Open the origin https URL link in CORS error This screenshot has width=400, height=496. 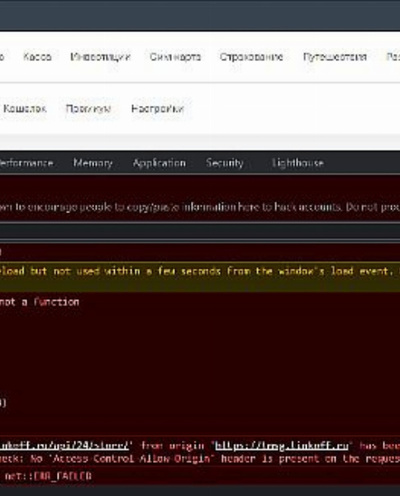(x=282, y=446)
